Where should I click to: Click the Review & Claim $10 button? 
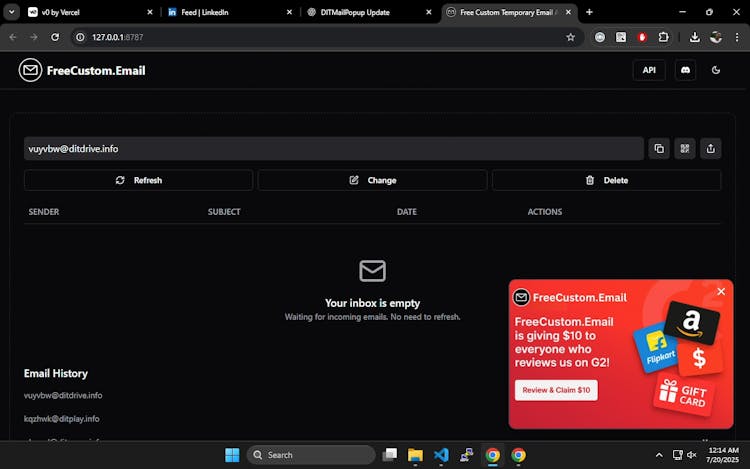(x=556, y=389)
